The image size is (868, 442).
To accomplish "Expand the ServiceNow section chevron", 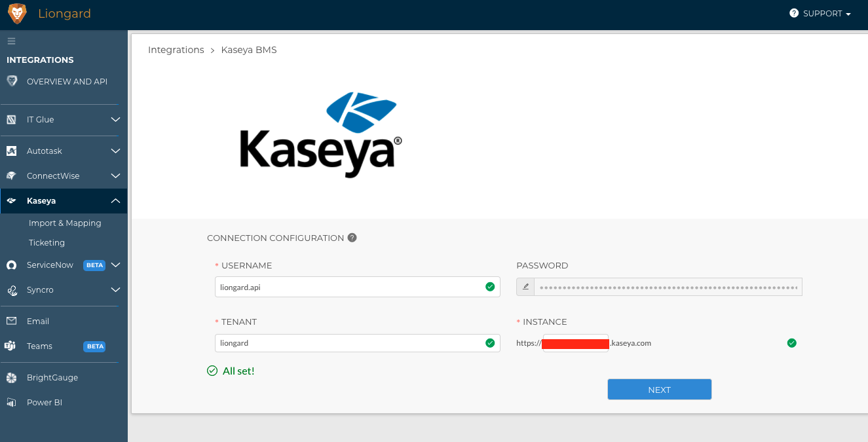I will [115, 265].
